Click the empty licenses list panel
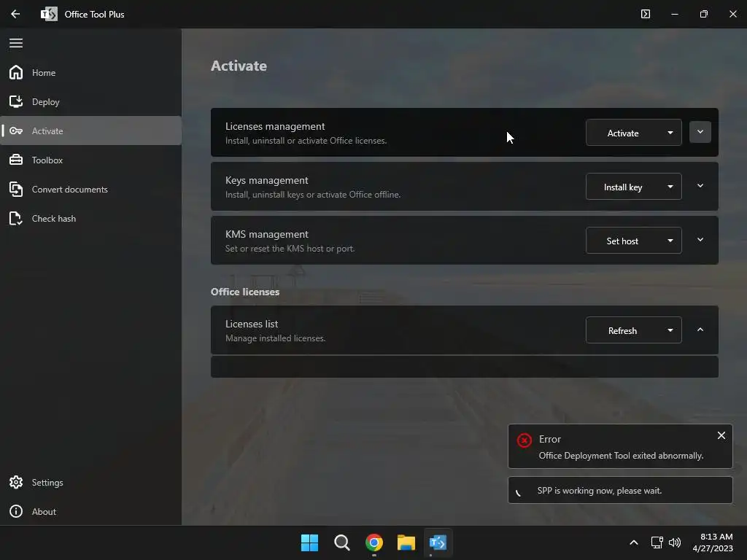Image resolution: width=747 pixels, height=560 pixels. point(465,367)
